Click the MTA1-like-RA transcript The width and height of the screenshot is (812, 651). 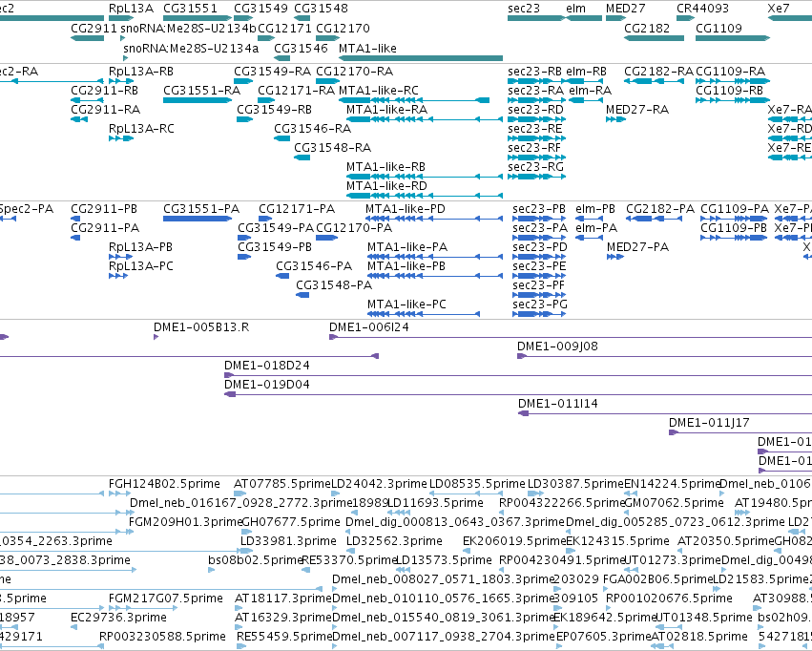[425, 119]
